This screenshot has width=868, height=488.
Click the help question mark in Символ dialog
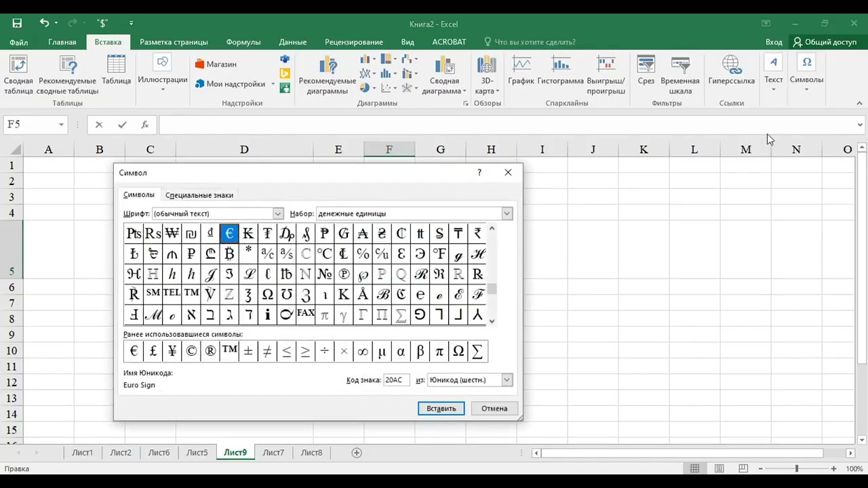479,172
